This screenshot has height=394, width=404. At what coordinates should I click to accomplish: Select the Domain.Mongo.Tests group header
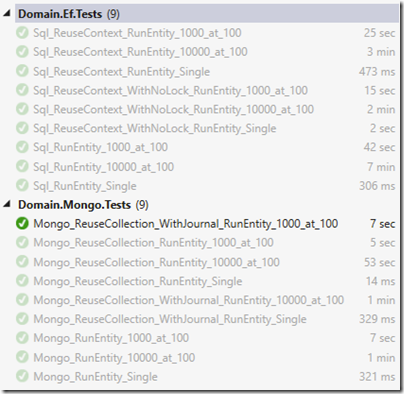(x=83, y=205)
